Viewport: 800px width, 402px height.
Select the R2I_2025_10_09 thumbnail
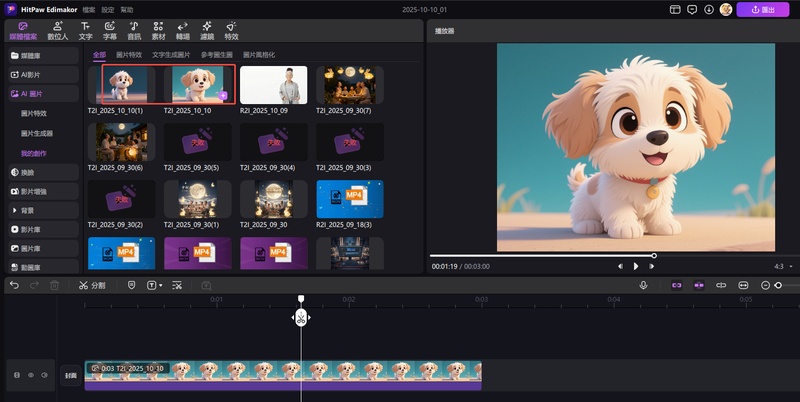274,85
